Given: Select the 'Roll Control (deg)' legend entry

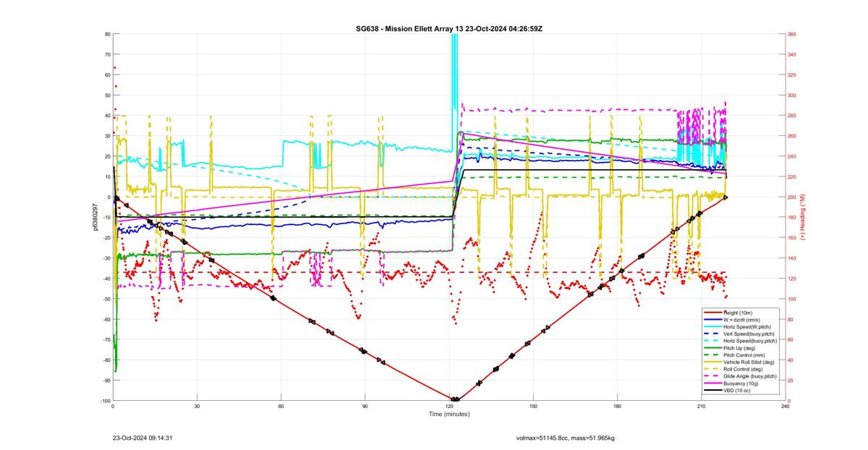Looking at the screenshot, I should coord(741,369).
